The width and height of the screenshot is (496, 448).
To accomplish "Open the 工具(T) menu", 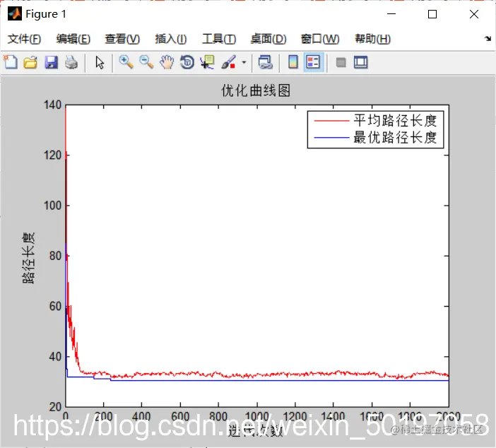I will click(x=219, y=39).
